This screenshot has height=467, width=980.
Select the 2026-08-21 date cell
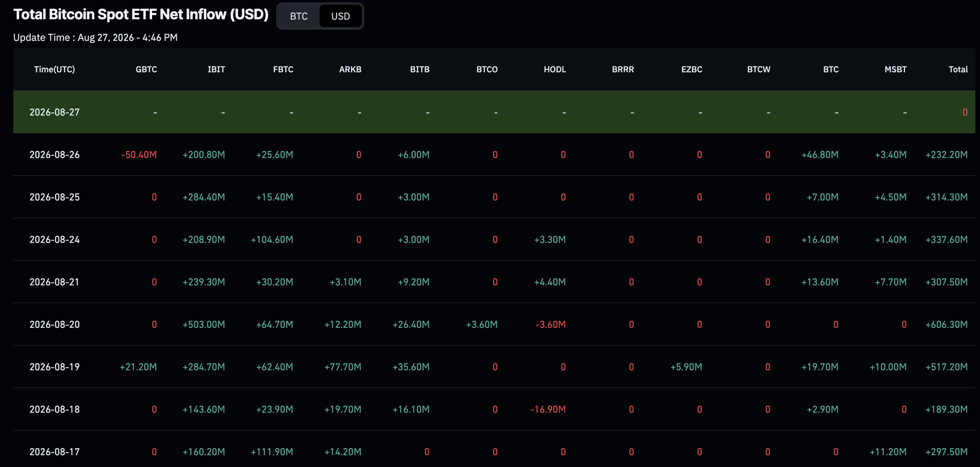tap(55, 282)
